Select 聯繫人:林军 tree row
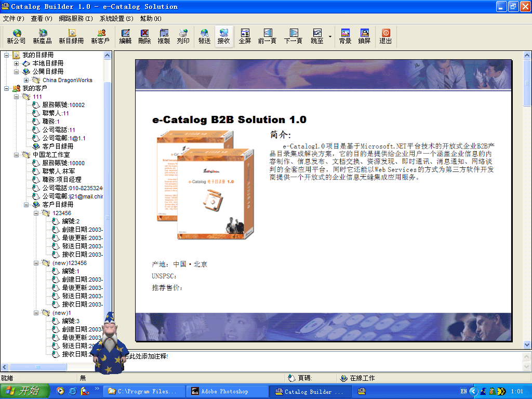This screenshot has width=532, height=399. (x=58, y=171)
